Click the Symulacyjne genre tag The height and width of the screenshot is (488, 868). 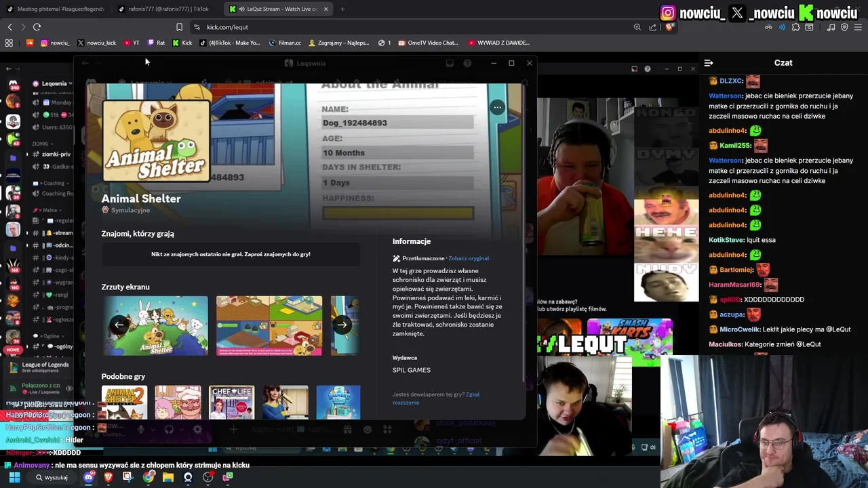130,210
